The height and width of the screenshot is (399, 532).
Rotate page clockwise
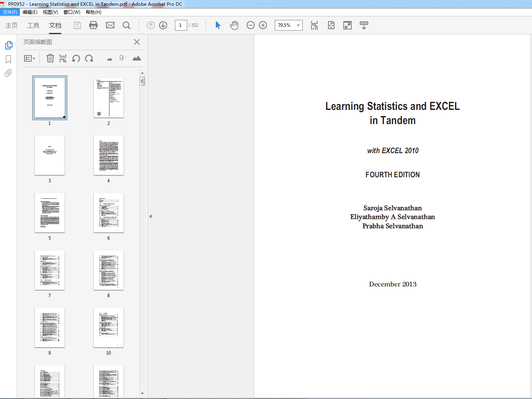[89, 58]
